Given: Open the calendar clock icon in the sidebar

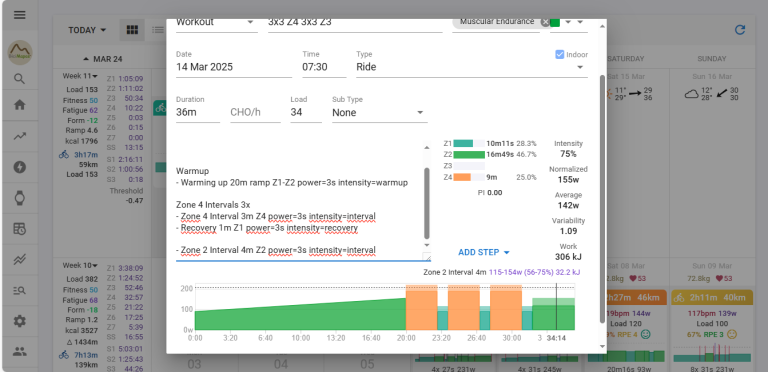Looking at the screenshot, I should pyautogui.click(x=20, y=229).
